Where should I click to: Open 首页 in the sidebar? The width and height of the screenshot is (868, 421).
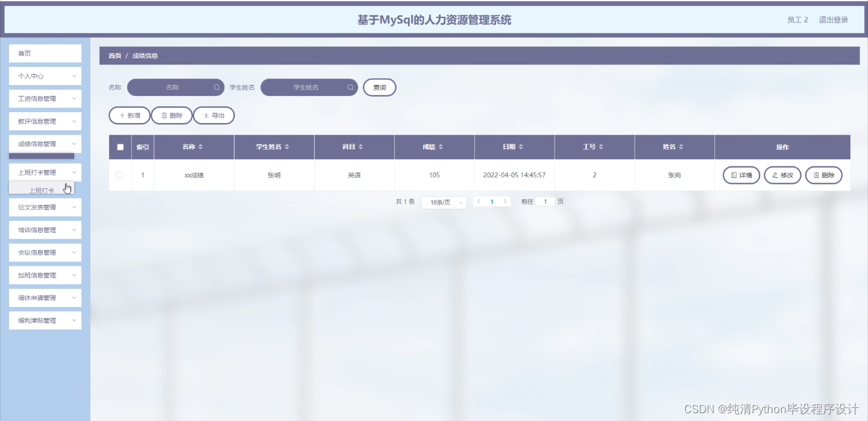click(x=45, y=53)
